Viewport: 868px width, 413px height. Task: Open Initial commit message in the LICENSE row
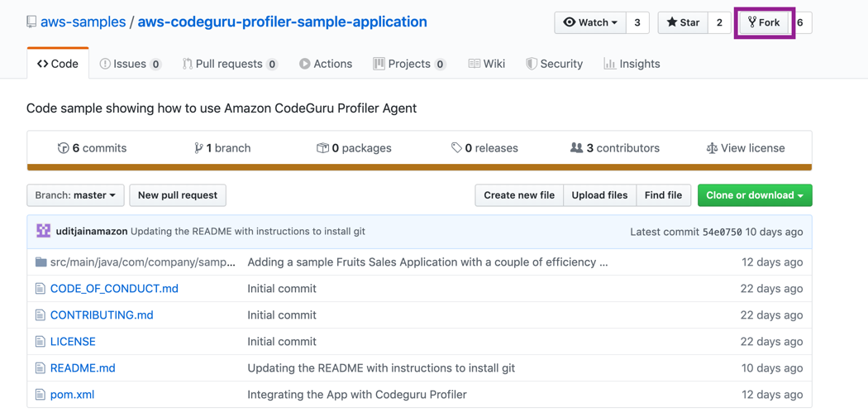[282, 342]
